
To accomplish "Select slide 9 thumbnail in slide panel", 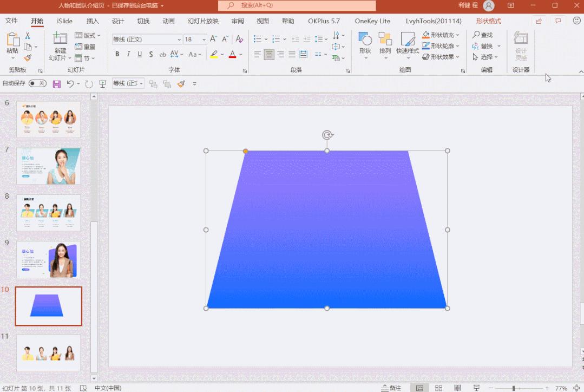I will click(x=48, y=259).
